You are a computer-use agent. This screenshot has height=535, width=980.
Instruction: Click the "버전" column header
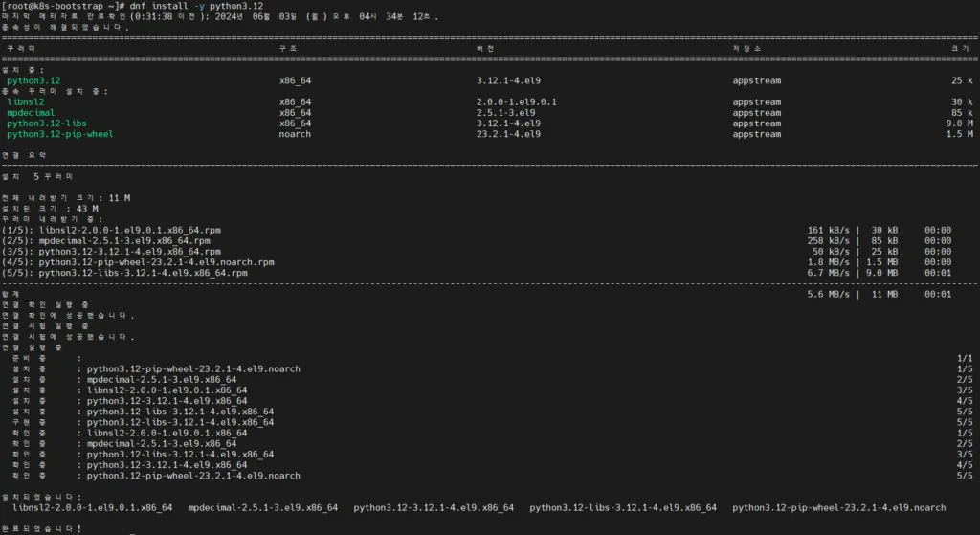(485, 48)
